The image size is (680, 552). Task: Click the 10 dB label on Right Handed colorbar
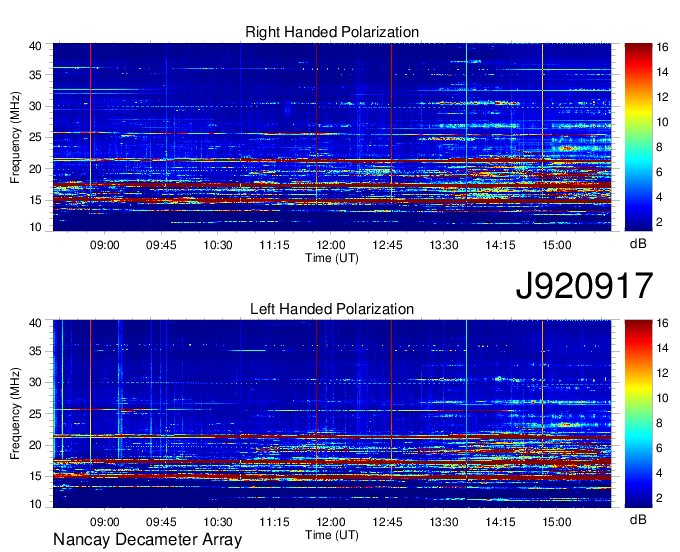(x=662, y=122)
